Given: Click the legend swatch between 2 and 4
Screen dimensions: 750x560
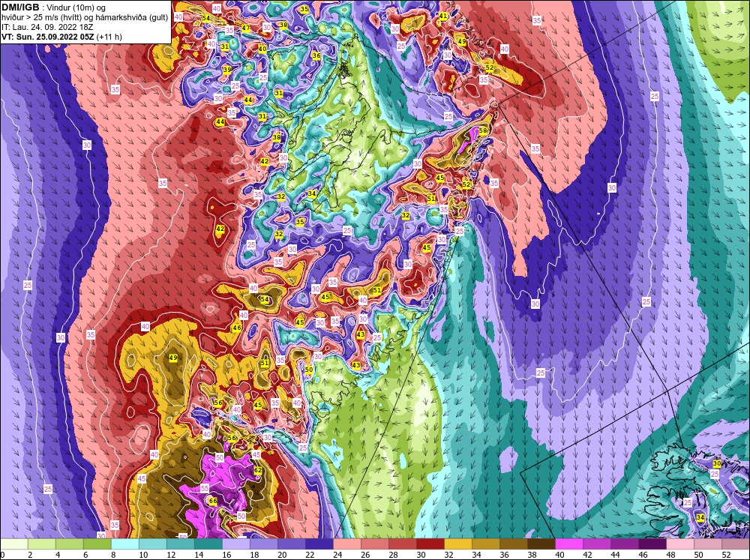Looking at the screenshot, I should pos(41,544).
